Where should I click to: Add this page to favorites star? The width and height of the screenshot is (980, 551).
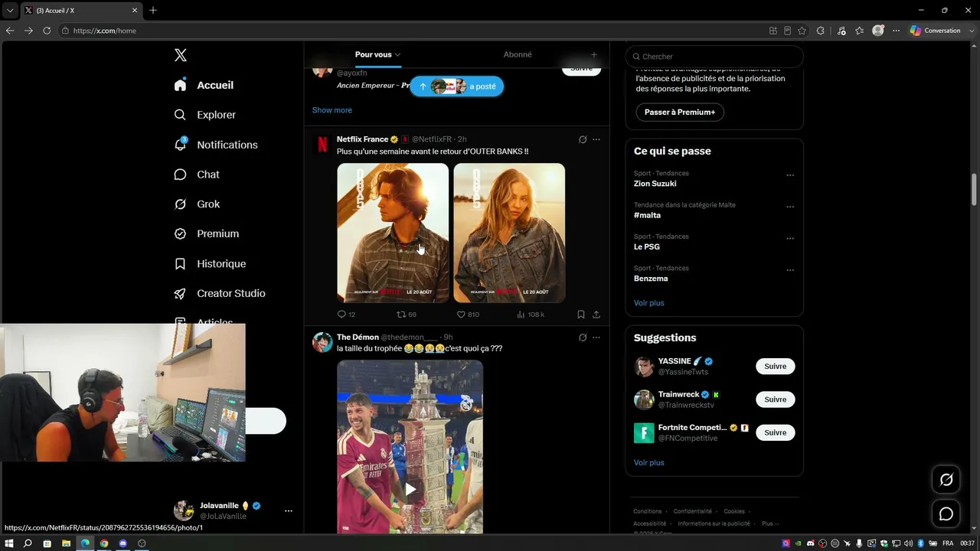coord(802,31)
